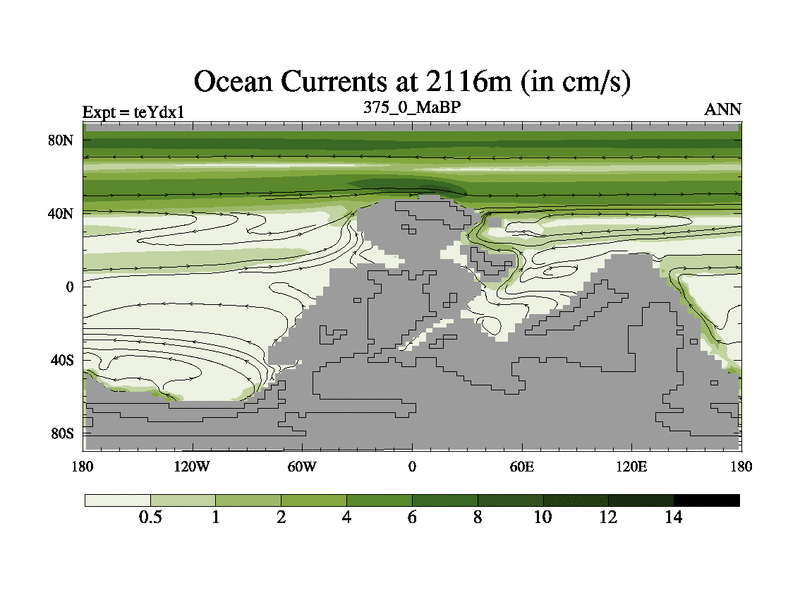800x600 pixels.
Task: Click the 120E longitude tick label
Action: point(632,467)
